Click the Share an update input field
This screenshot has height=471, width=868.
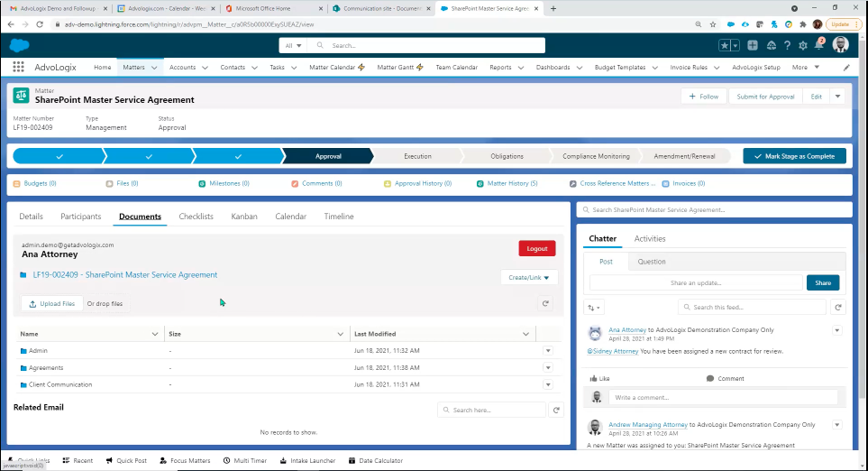coord(695,282)
